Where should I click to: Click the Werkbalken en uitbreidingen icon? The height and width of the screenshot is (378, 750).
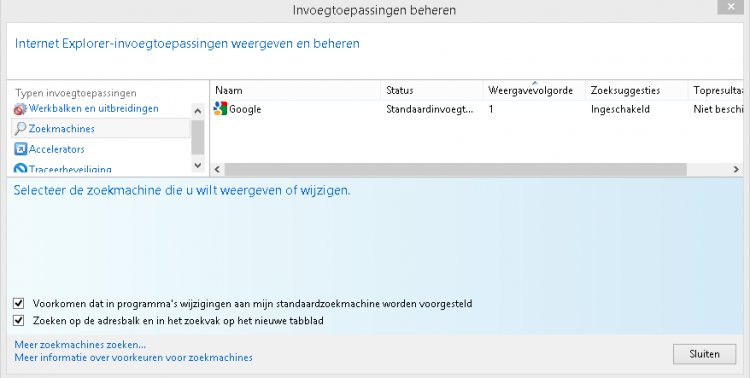tap(20, 109)
